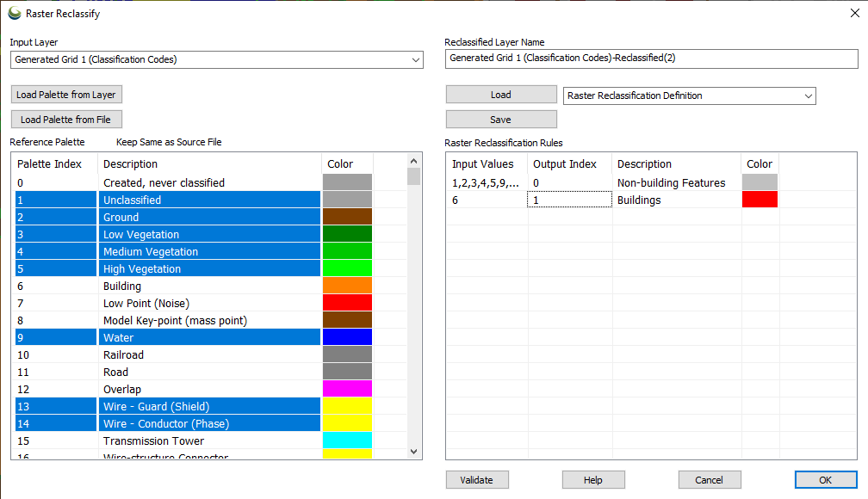Select the yellow swatch for Wire - Guard (Shield)

coord(347,405)
